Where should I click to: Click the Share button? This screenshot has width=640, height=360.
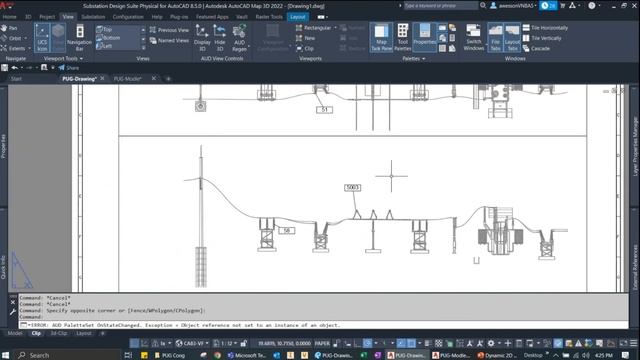(69, 68)
